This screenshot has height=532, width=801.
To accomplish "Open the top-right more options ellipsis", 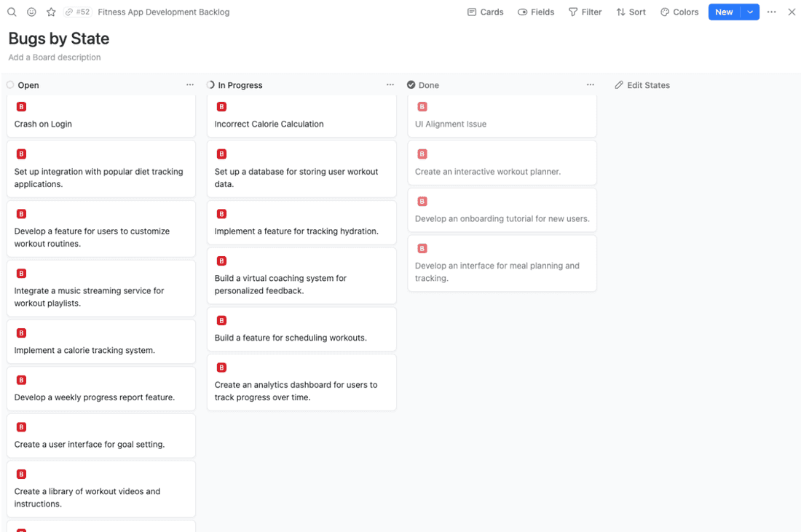I will click(x=772, y=12).
